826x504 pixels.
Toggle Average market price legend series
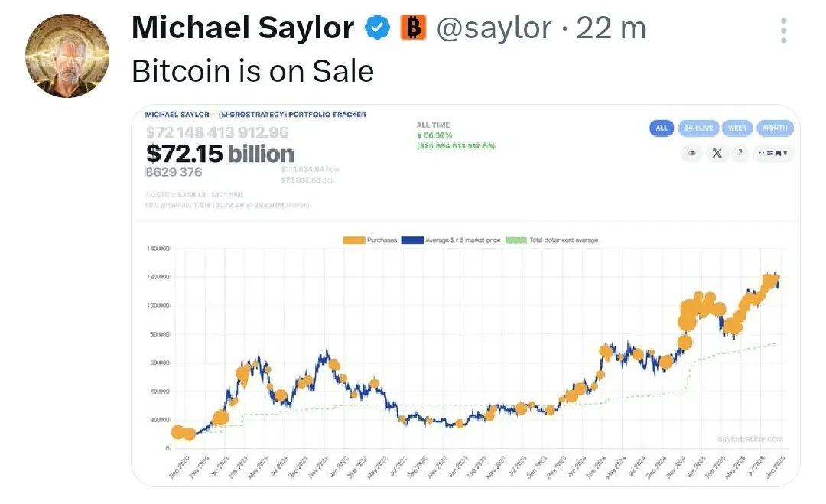pyautogui.click(x=451, y=240)
